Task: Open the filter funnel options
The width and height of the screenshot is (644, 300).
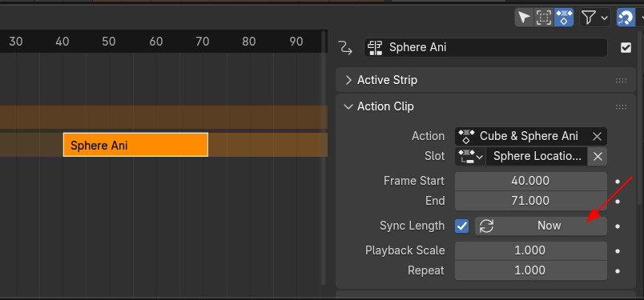Action: tap(594, 18)
